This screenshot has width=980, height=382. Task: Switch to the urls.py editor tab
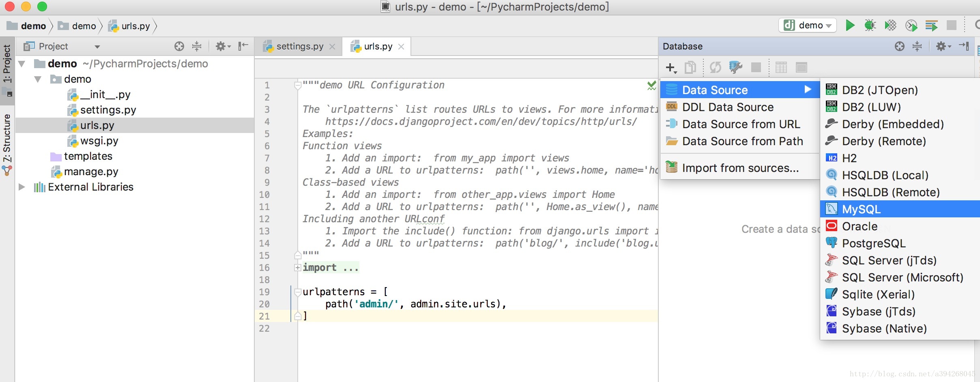(378, 47)
